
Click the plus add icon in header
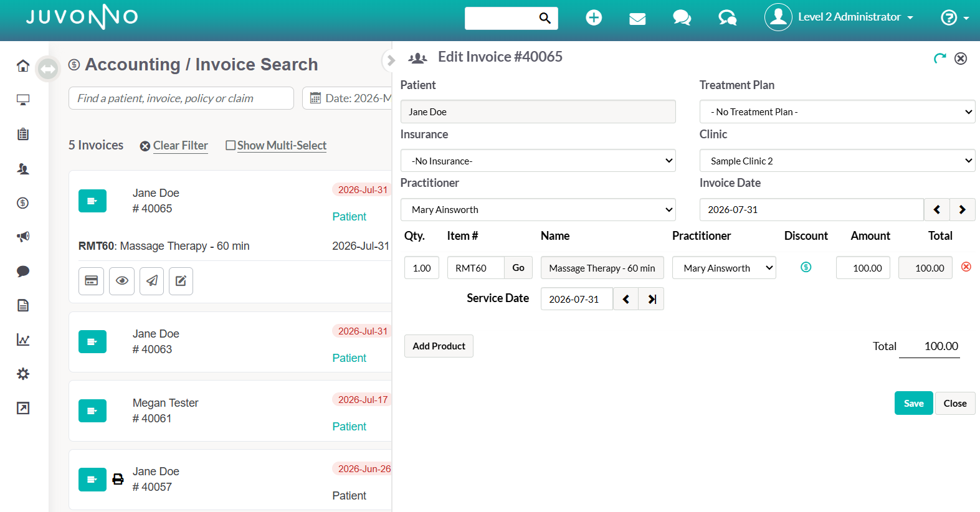[594, 17]
